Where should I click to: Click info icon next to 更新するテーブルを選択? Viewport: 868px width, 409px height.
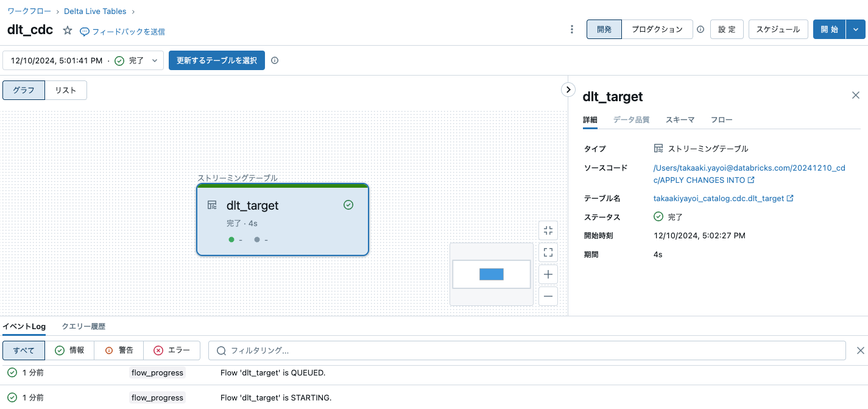click(x=275, y=60)
